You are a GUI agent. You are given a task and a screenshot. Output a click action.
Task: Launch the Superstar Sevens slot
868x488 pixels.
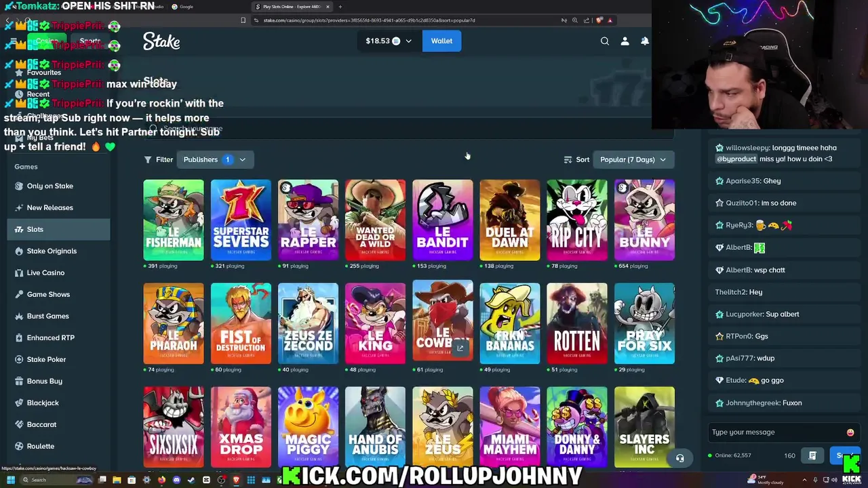point(241,220)
